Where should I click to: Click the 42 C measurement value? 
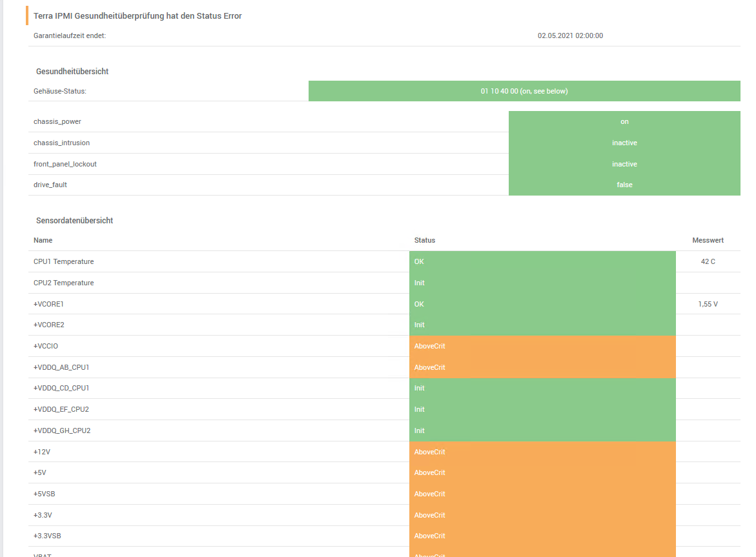(x=708, y=261)
